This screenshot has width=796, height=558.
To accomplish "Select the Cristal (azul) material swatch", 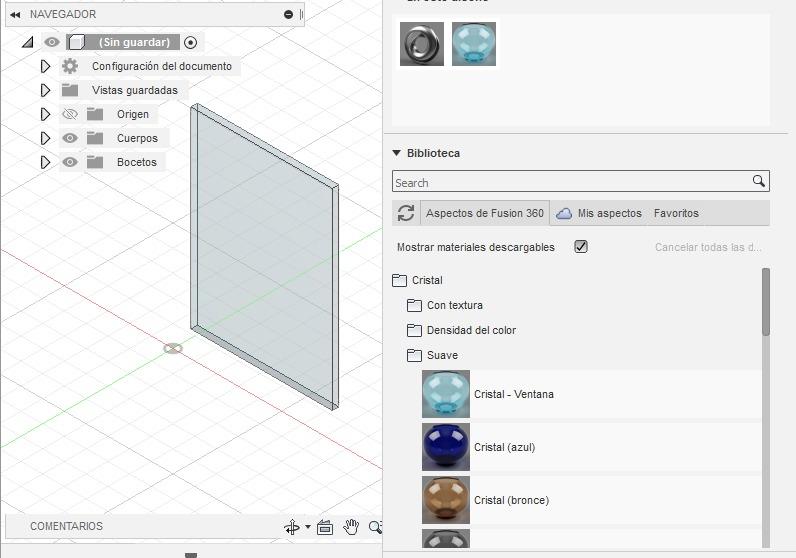I will pos(446,447).
